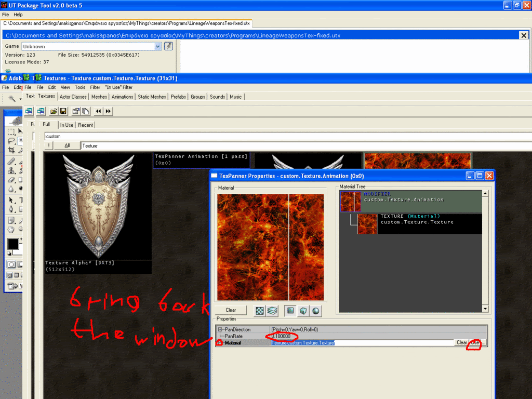The image size is (532, 399).
Task: Expand the PanDirection property
Action: coord(220,329)
